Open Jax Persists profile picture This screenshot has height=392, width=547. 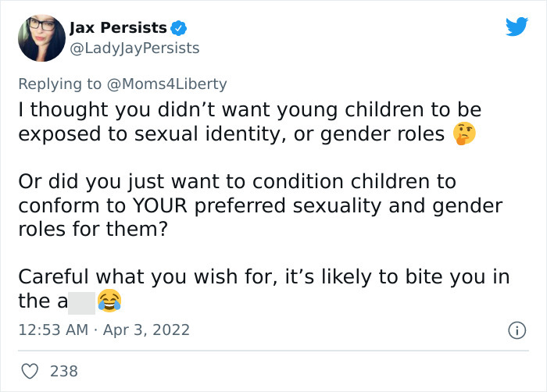tap(39, 37)
